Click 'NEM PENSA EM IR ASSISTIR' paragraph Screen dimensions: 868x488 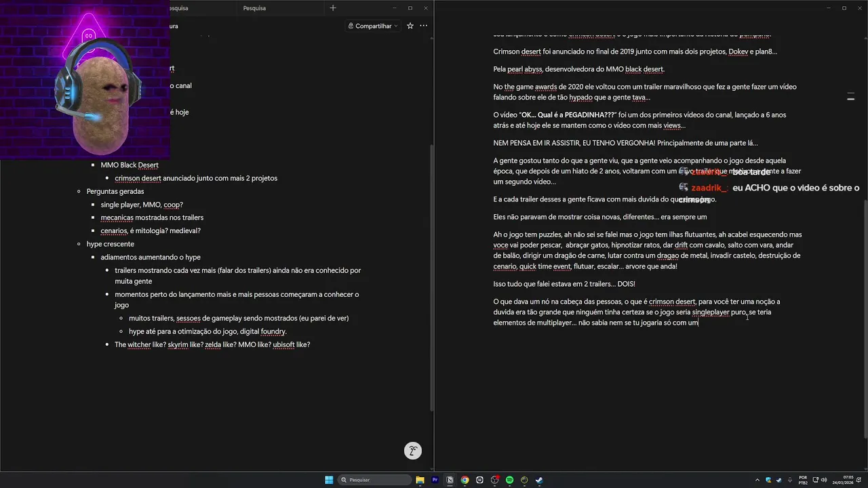(x=625, y=143)
